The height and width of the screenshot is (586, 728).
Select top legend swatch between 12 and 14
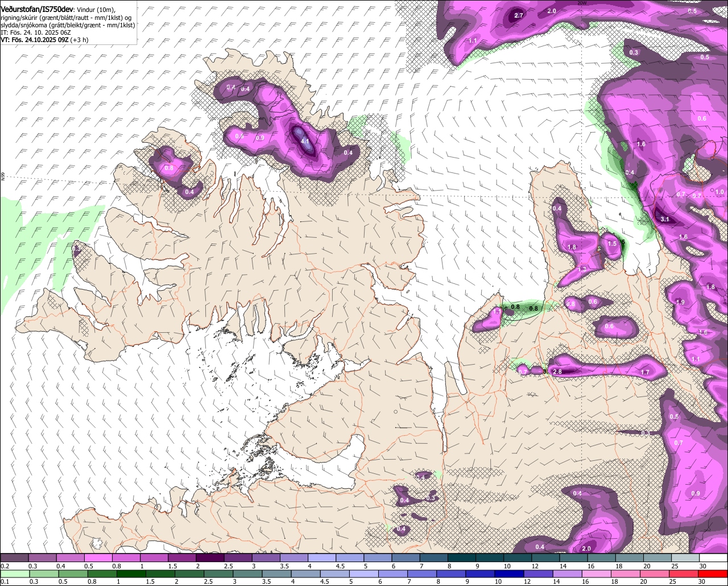545,558
